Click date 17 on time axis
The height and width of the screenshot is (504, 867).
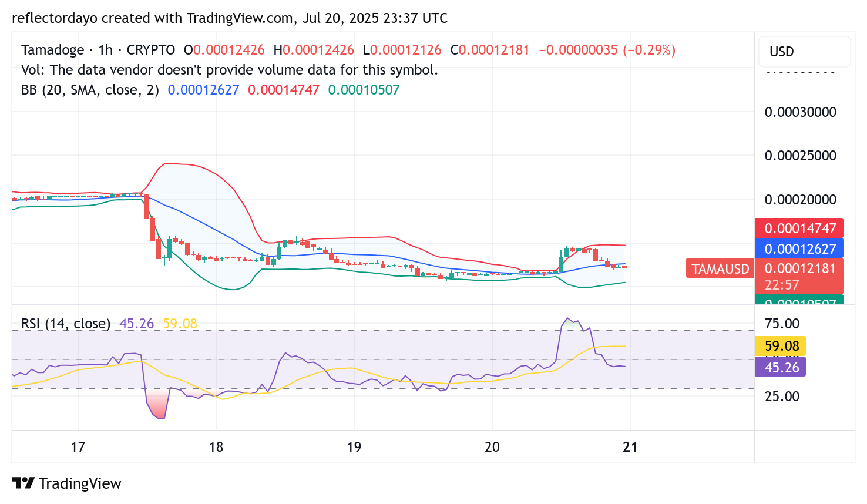(x=78, y=447)
